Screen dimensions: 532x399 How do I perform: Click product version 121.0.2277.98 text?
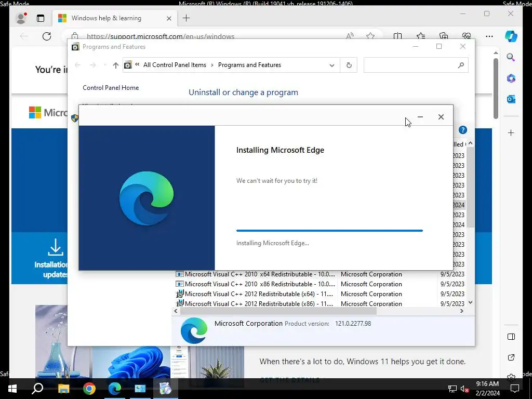353,323
